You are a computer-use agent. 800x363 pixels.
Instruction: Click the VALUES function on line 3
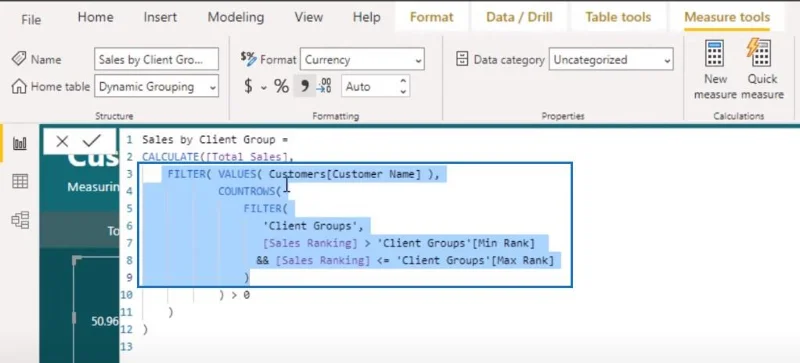pos(237,175)
